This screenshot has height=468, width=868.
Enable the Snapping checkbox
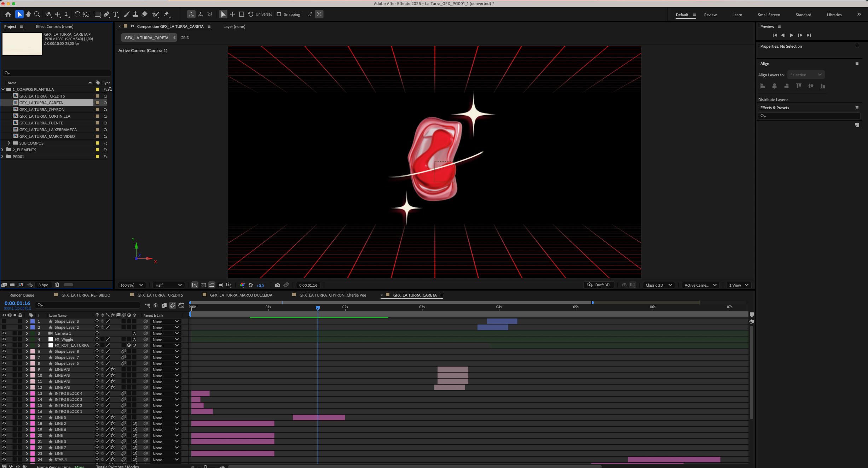[279, 14]
